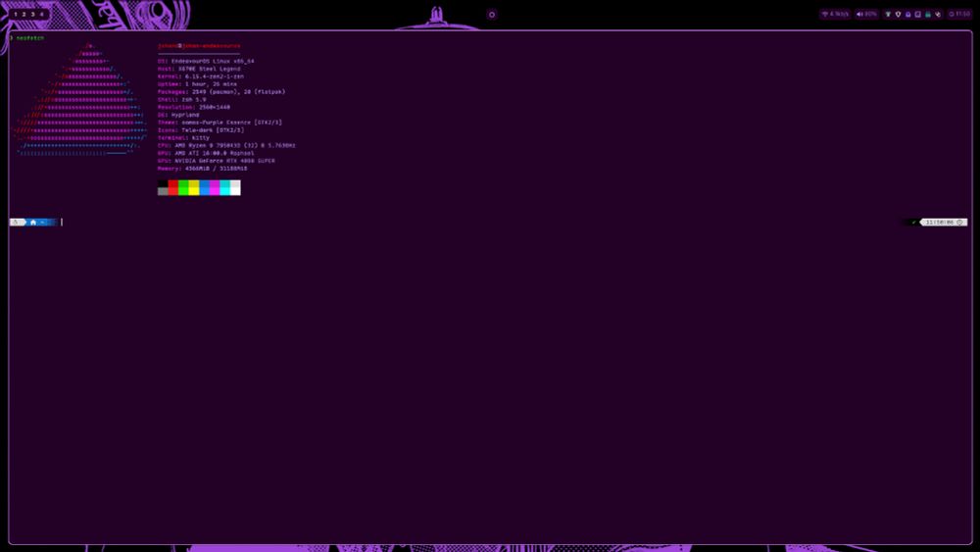Click the "Uptime" line

[197, 83]
